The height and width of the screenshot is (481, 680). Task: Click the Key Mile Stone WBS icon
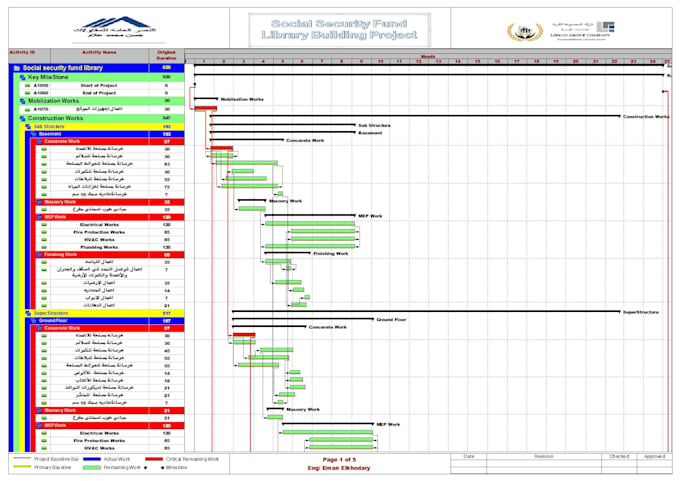tap(23, 77)
